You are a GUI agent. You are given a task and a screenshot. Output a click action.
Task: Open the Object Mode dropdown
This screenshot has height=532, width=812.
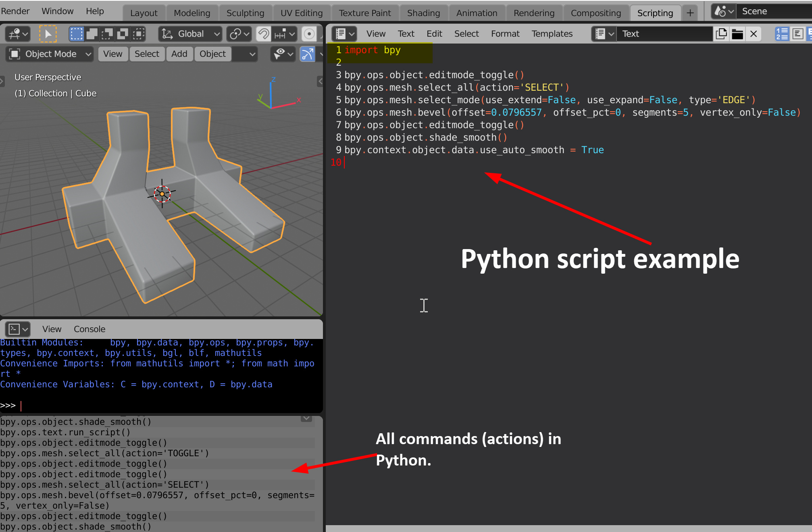[49, 54]
